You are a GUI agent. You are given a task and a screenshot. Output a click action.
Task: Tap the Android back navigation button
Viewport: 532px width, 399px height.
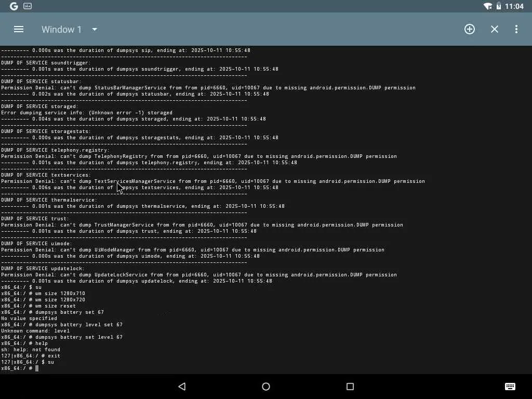[182, 387]
